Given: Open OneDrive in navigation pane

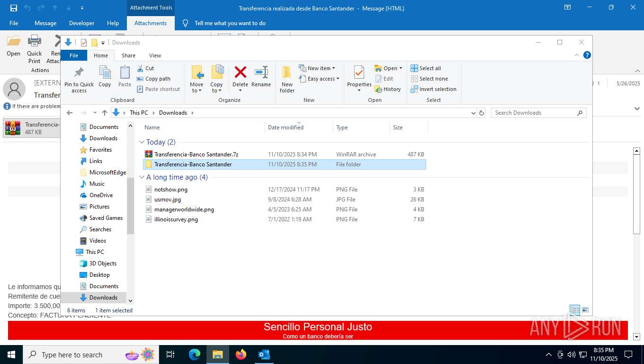Looking at the screenshot, I should (97, 195).
